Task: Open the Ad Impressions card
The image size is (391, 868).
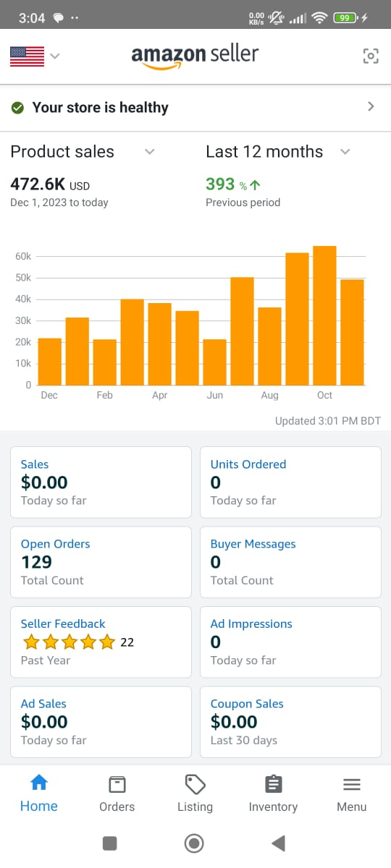Action: (290, 642)
